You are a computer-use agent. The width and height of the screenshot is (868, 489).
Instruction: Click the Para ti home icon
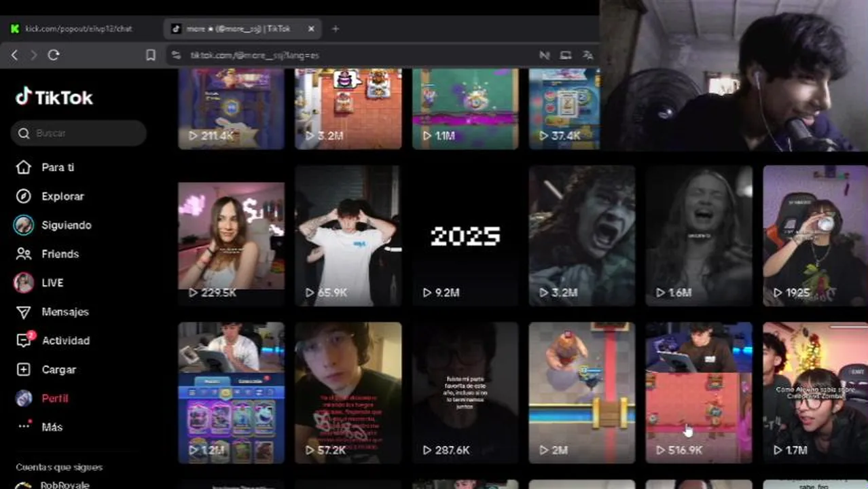[24, 167]
